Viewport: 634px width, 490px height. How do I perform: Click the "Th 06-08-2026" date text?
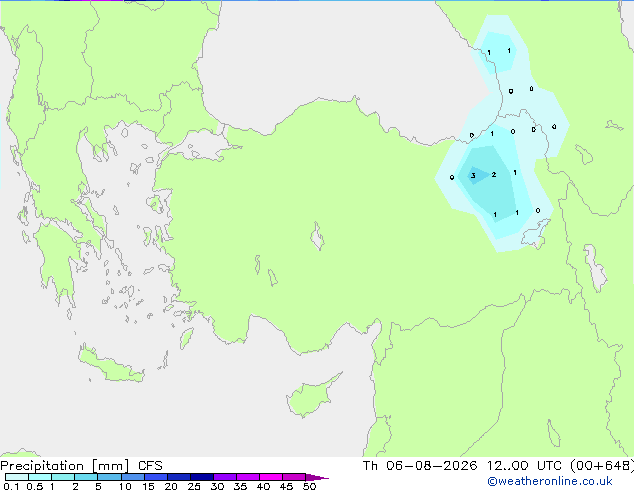[420, 466]
